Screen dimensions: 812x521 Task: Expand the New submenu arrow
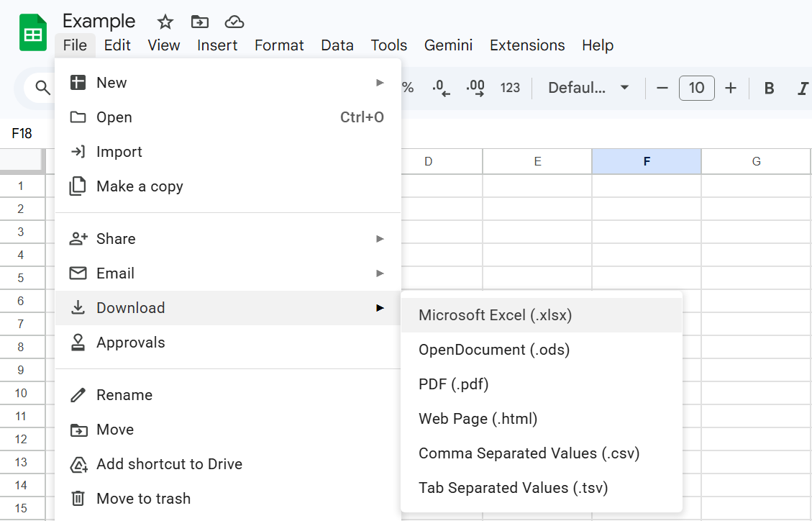[380, 82]
